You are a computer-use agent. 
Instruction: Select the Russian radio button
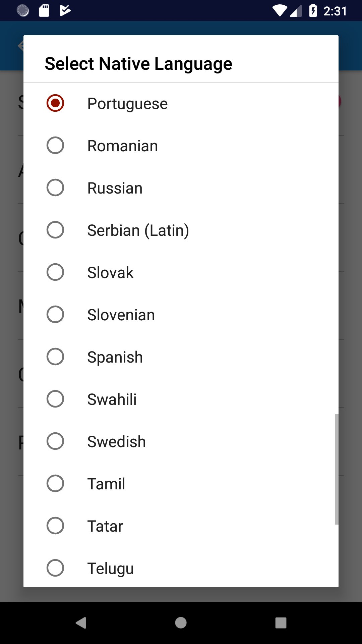click(55, 187)
